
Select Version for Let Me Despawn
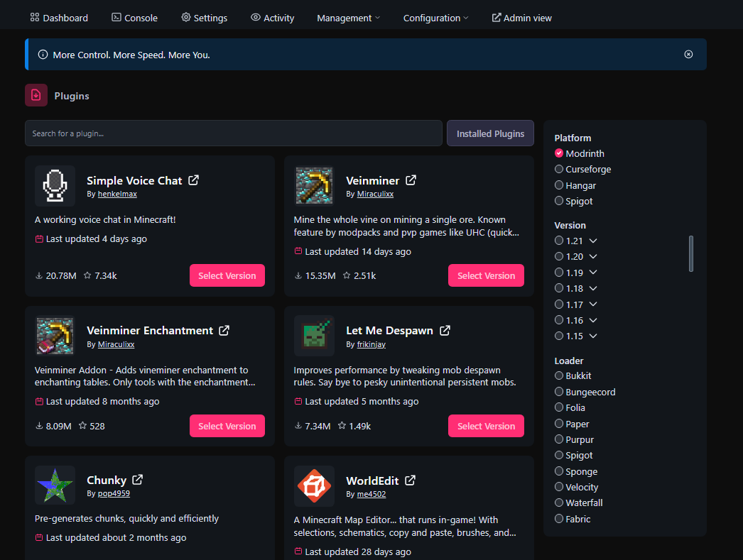(x=486, y=426)
